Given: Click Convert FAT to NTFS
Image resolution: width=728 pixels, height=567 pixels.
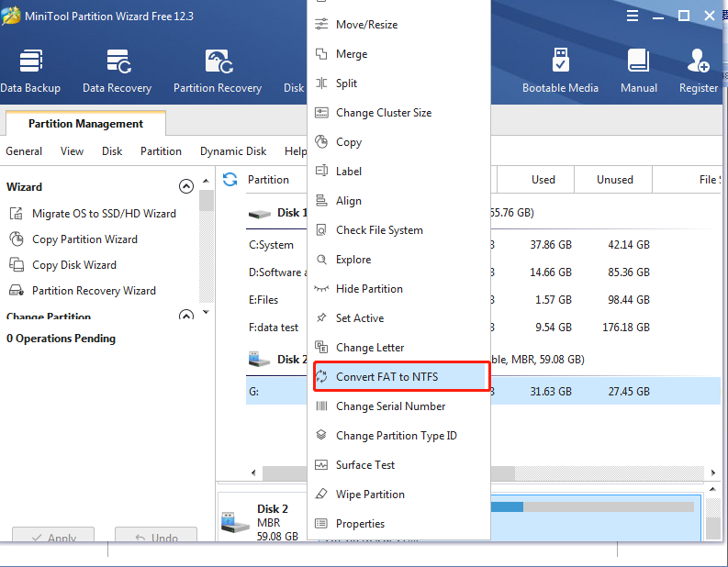Looking at the screenshot, I should point(401,376).
